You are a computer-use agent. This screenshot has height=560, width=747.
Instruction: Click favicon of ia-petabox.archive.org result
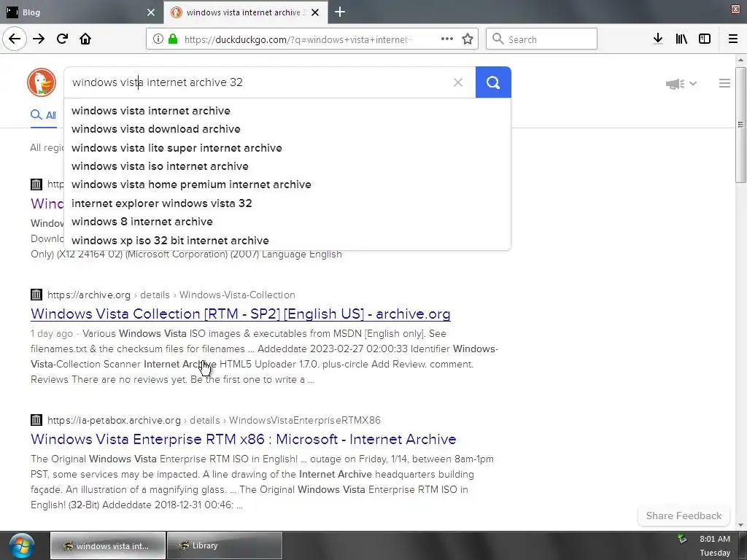tap(36, 420)
